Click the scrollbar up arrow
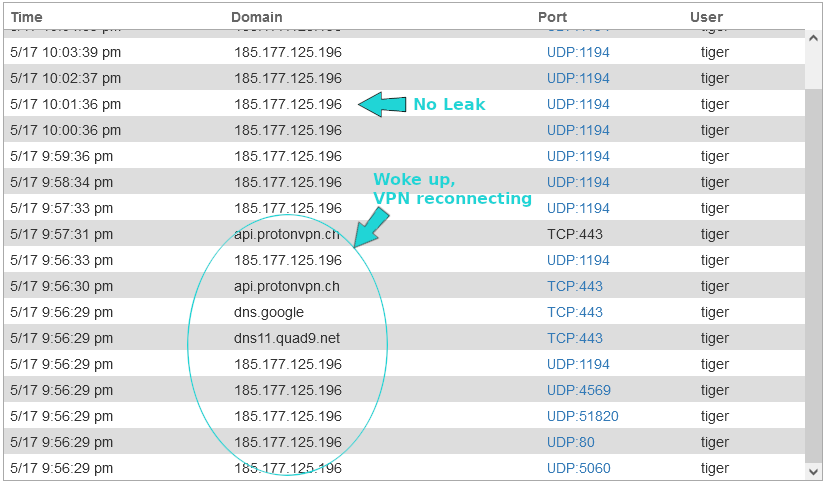 click(x=814, y=35)
